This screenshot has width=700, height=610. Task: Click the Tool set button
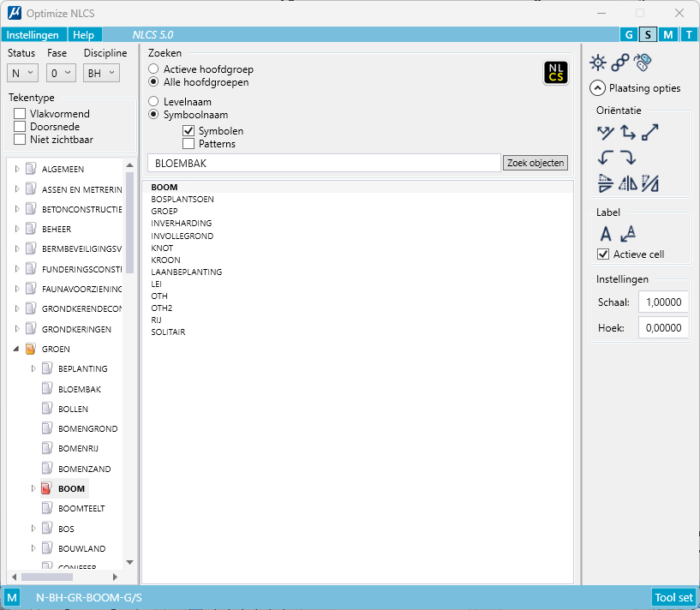[673, 597]
